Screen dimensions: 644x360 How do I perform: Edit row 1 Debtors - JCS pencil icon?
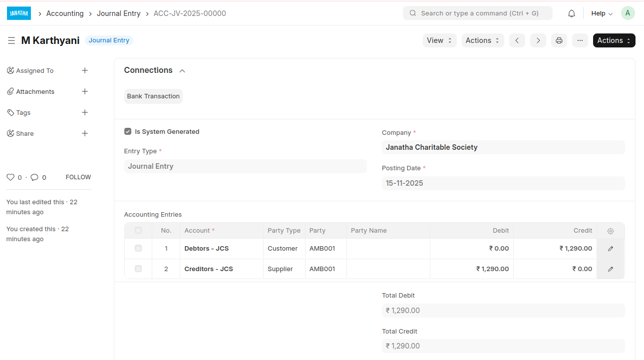coord(610,249)
